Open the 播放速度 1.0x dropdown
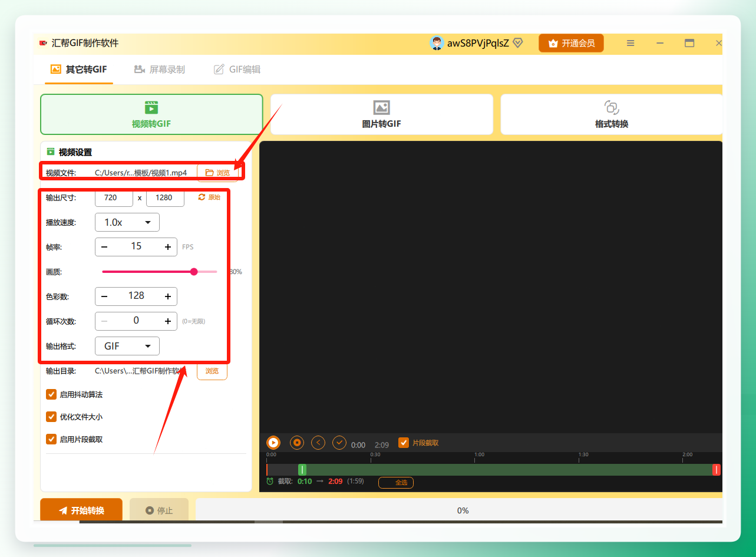This screenshot has height=557, width=756. (x=127, y=222)
